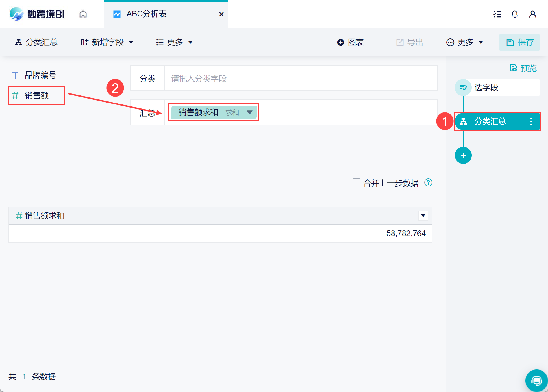The width and height of the screenshot is (548, 392).
Task: Click the plus icon to add a step
Action: (x=463, y=155)
